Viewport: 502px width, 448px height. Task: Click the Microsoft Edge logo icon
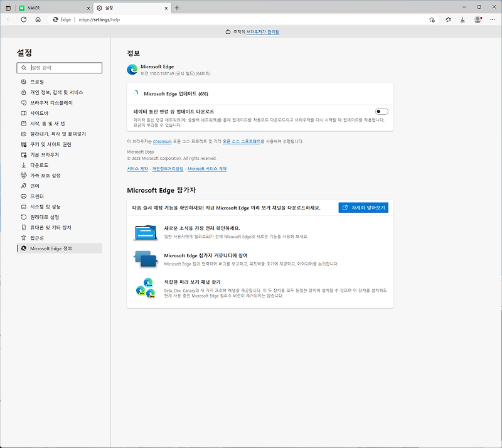tap(132, 70)
